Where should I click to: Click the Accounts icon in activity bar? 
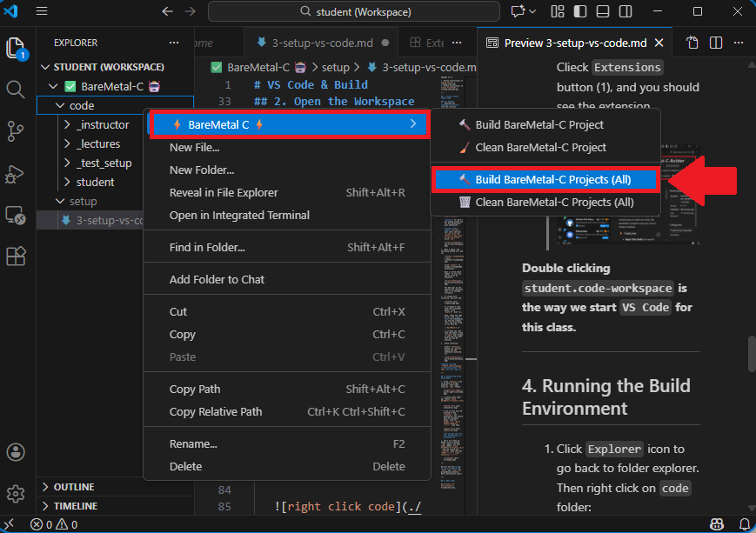(x=16, y=452)
